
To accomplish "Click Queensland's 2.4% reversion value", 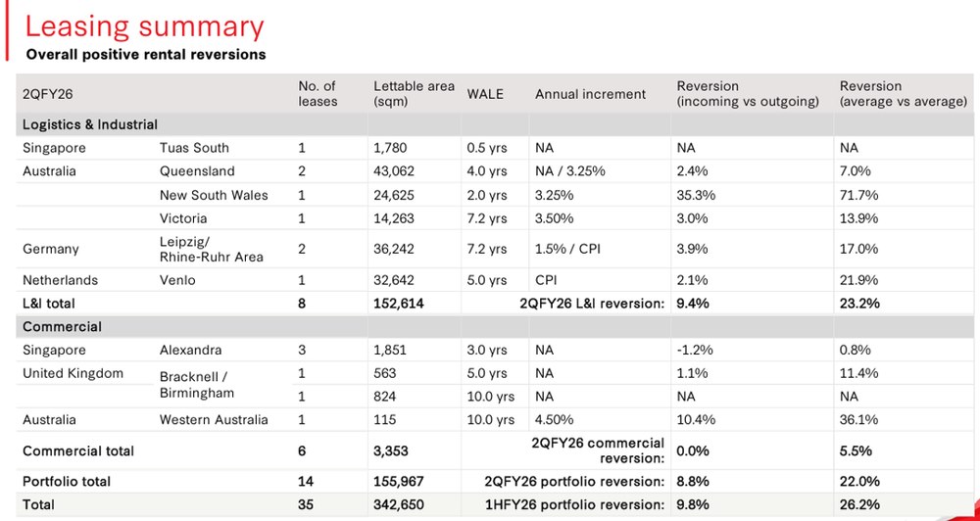I will coord(693,171).
